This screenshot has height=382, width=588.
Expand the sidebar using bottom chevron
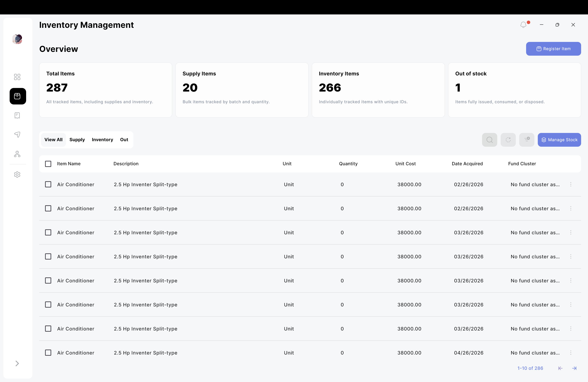point(17,363)
